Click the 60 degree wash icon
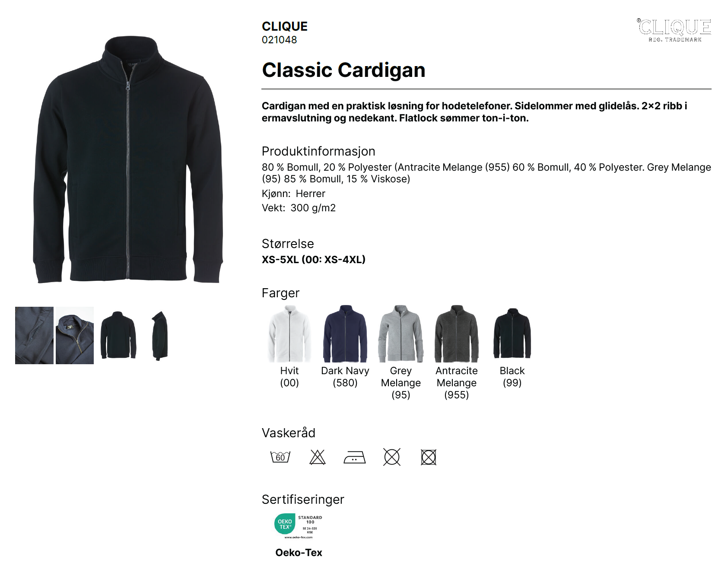 click(280, 457)
